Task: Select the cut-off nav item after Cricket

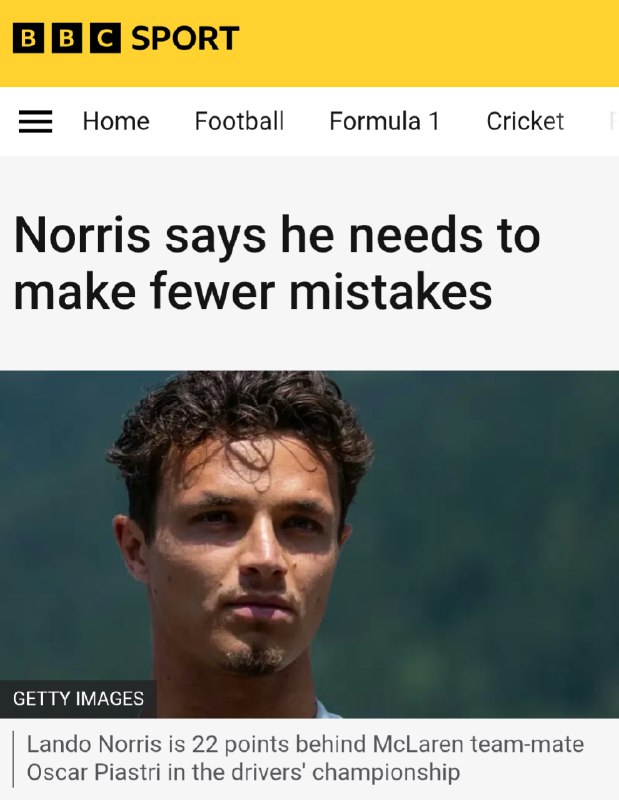Action: click(613, 121)
